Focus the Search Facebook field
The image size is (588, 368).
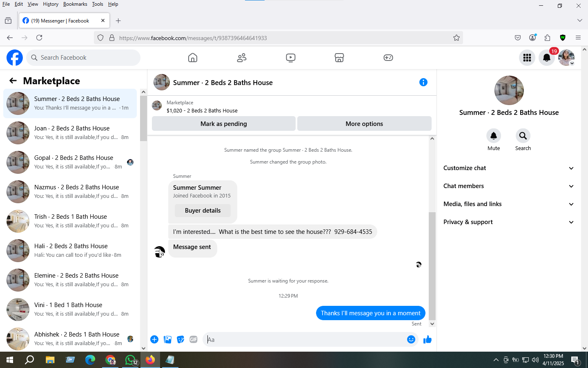pos(83,58)
